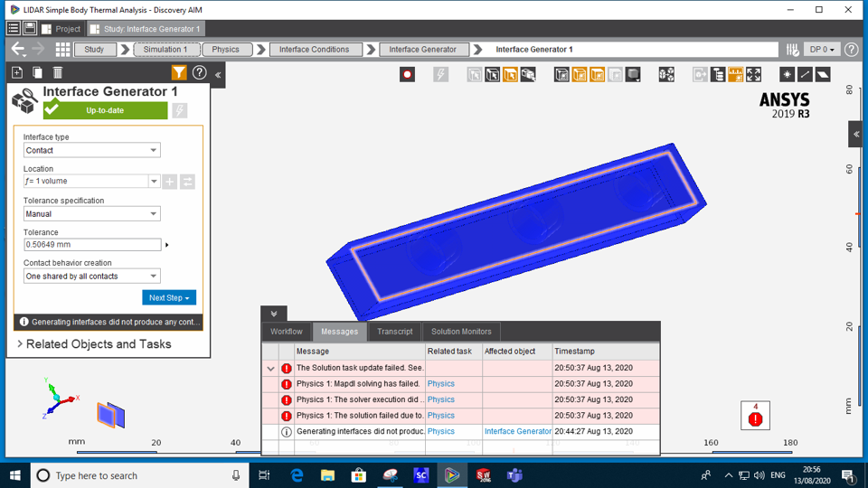Viewport: 868px width, 488px height.
Task: Click the Next Step button
Action: [x=169, y=297]
